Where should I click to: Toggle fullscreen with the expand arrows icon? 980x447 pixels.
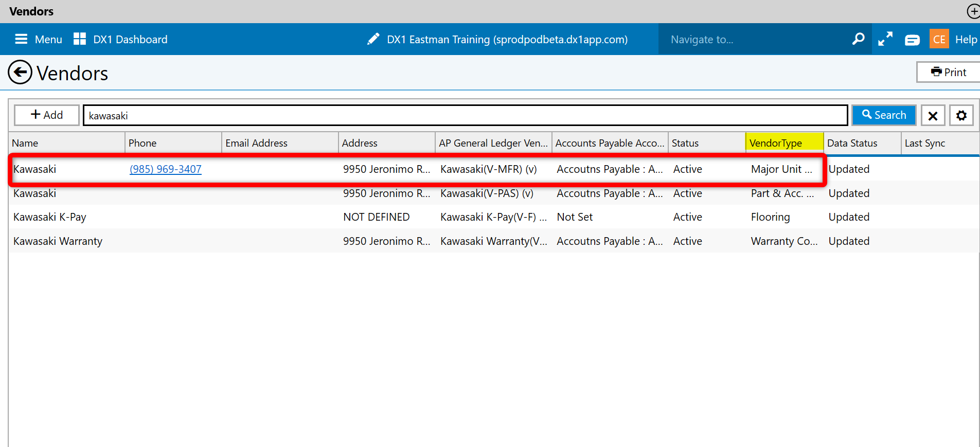pos(885,39)
